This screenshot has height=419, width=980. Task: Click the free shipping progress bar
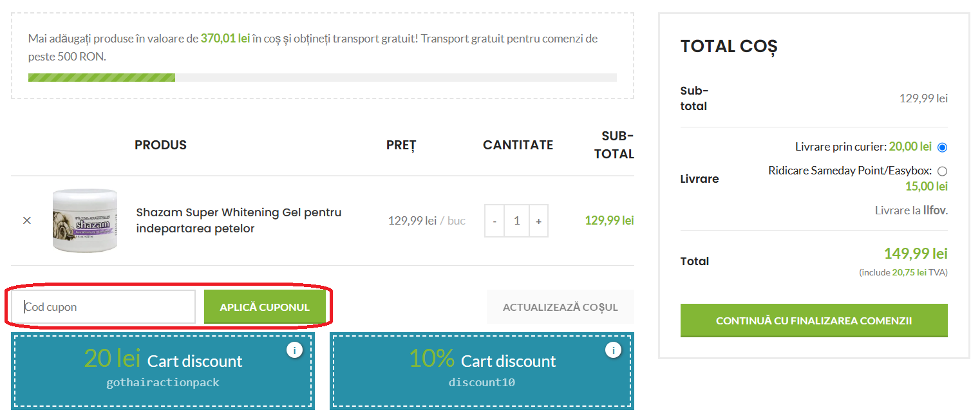[322, 78]
